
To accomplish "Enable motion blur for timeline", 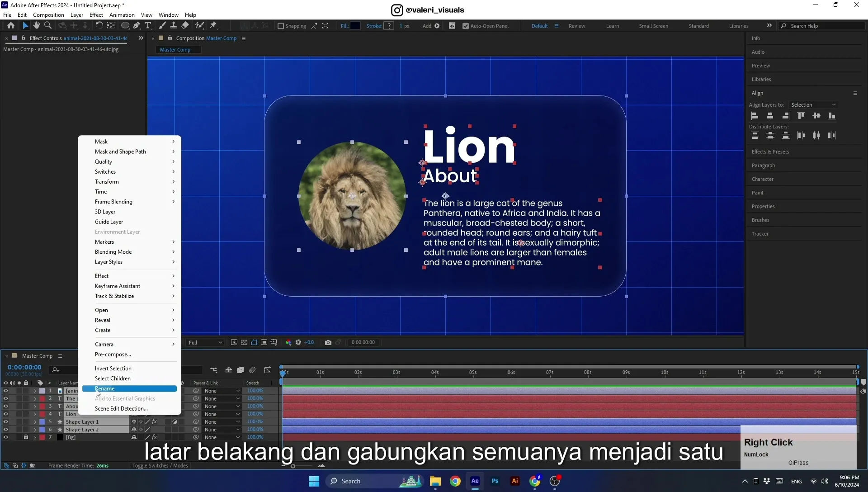I will (x=252, y=370).
